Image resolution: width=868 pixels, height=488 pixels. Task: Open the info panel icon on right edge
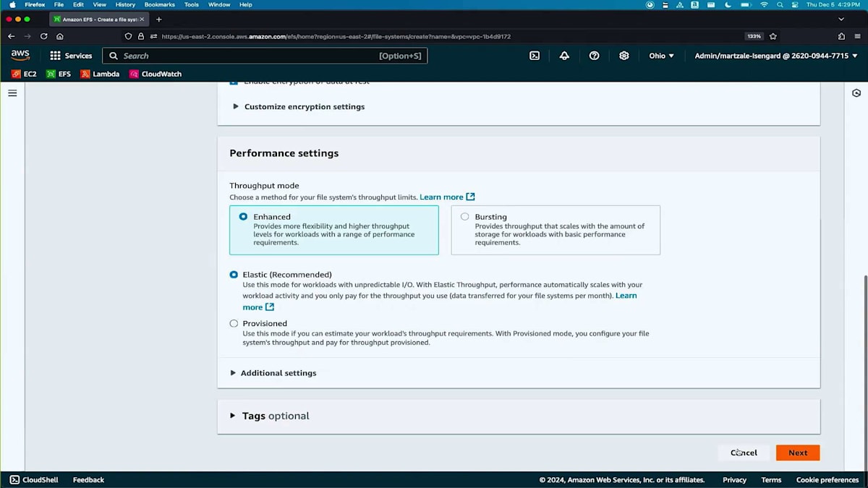click(856, 93)
